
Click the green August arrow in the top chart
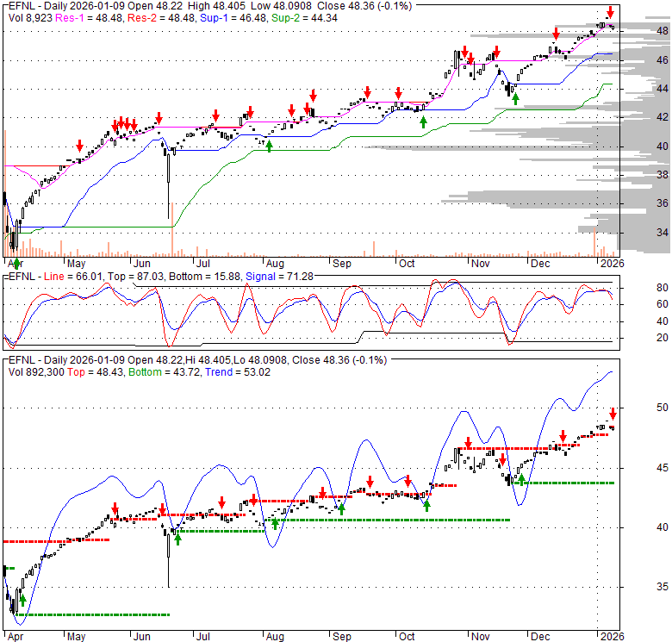(269, 146)
